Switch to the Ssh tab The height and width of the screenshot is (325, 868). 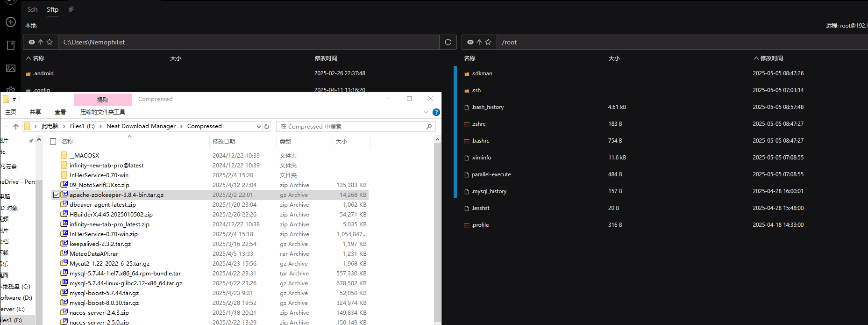pos(33,9)
